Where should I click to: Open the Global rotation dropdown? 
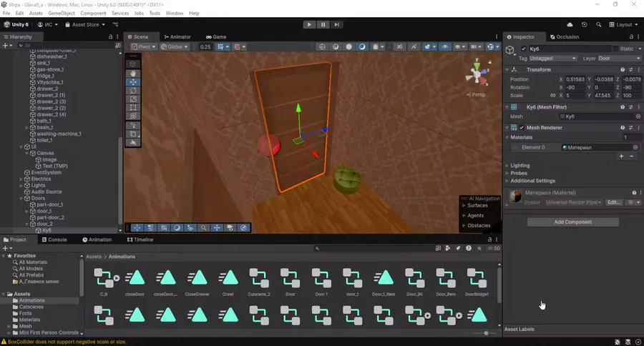point(174,46)
